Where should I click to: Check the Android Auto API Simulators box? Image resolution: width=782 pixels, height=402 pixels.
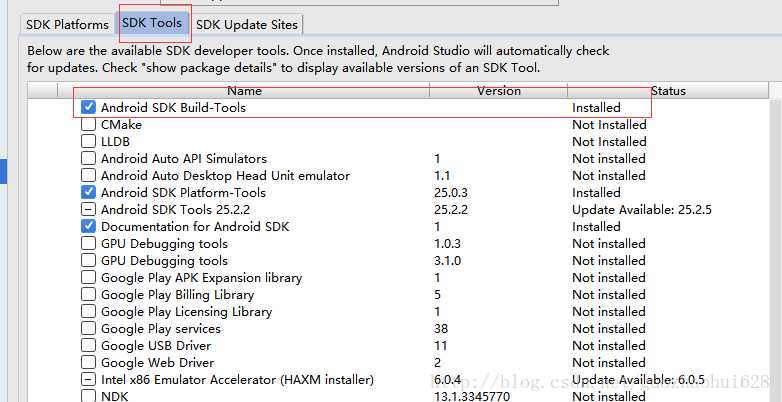point(88,158)
